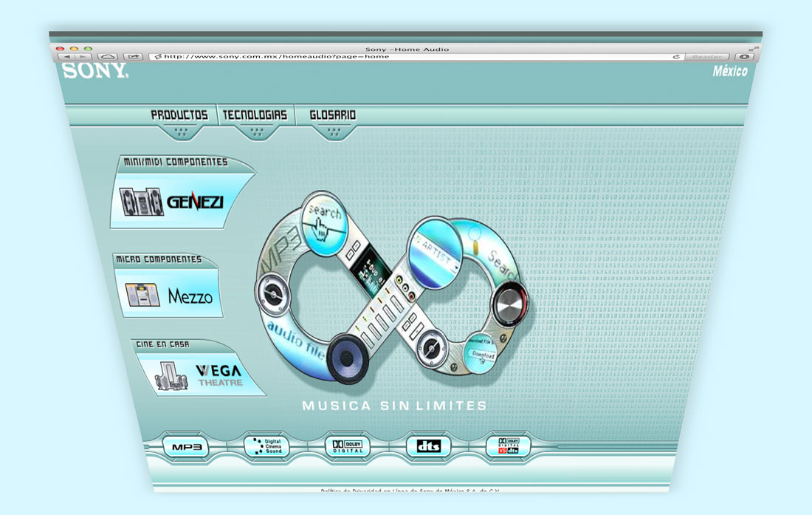Open the PRODUCTOS menu tab
This screenshot has width=812, height=515.
click(179, 115)
